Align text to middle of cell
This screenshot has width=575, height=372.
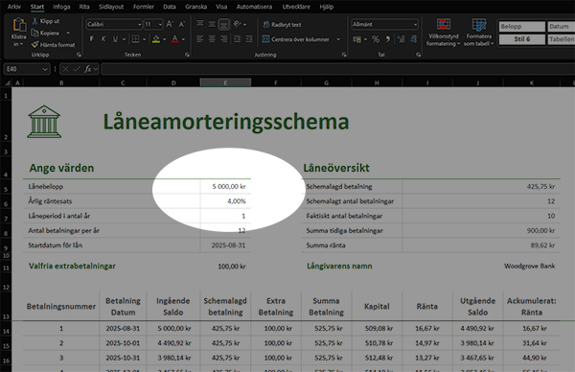(x=212, y=24)
